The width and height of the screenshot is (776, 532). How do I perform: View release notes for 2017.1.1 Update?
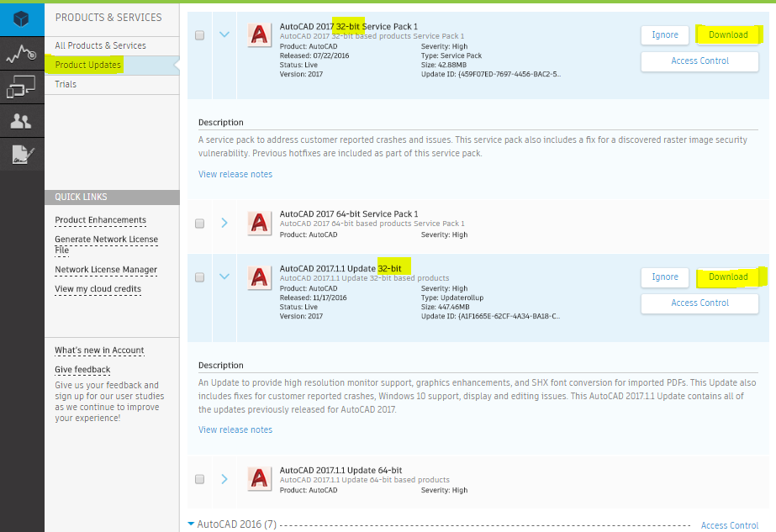click(x=235, y=429)
